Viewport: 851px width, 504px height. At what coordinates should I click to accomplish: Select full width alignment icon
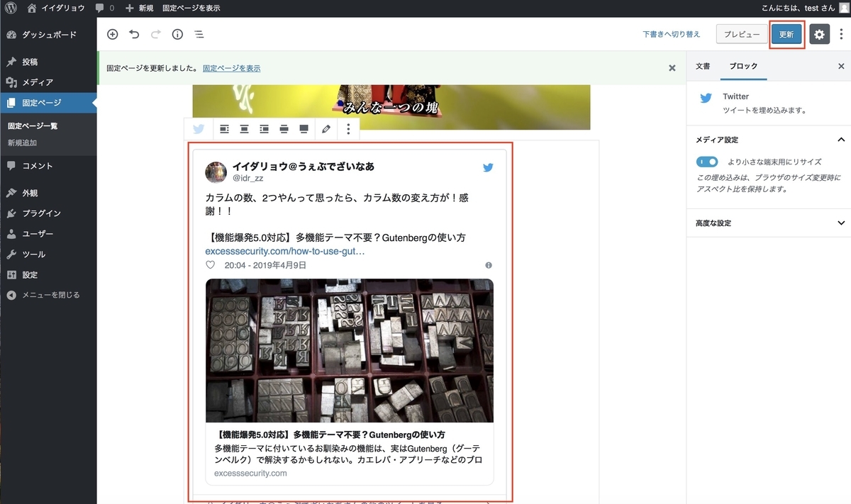[x=304, y=129]
